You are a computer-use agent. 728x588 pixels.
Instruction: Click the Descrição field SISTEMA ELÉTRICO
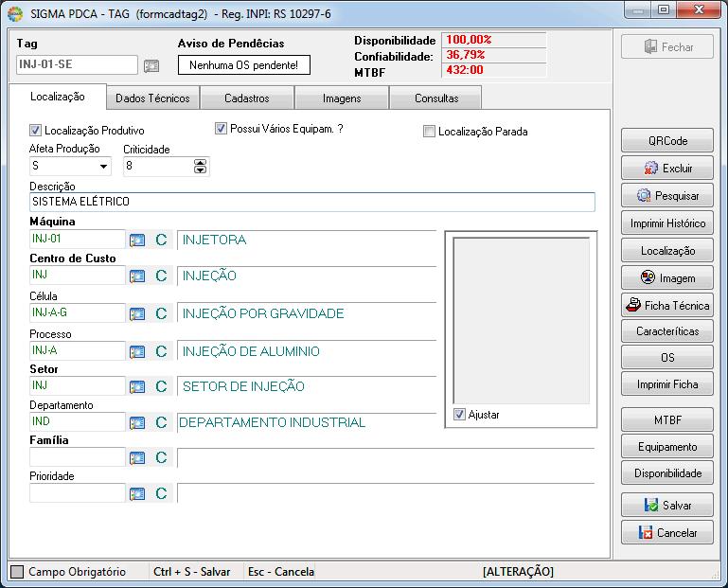click(x=312, y=202)
